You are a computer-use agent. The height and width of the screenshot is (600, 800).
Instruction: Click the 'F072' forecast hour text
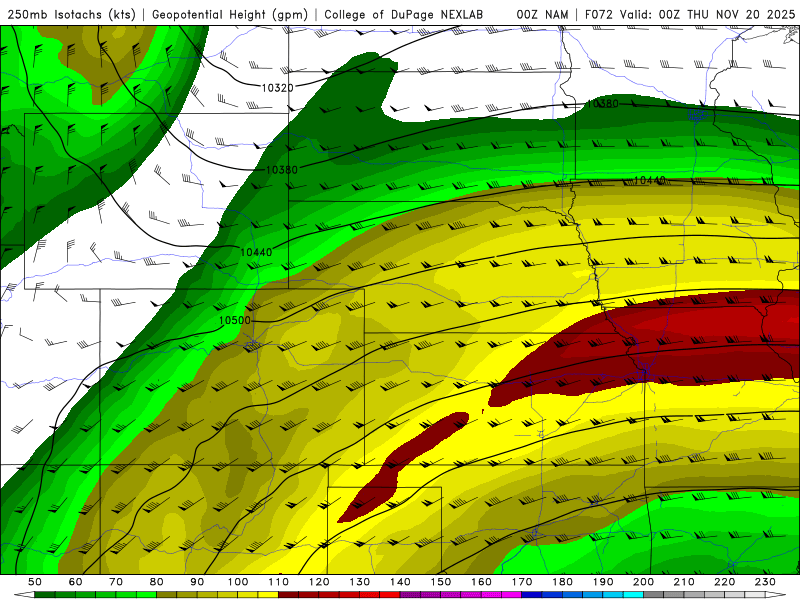599,15
